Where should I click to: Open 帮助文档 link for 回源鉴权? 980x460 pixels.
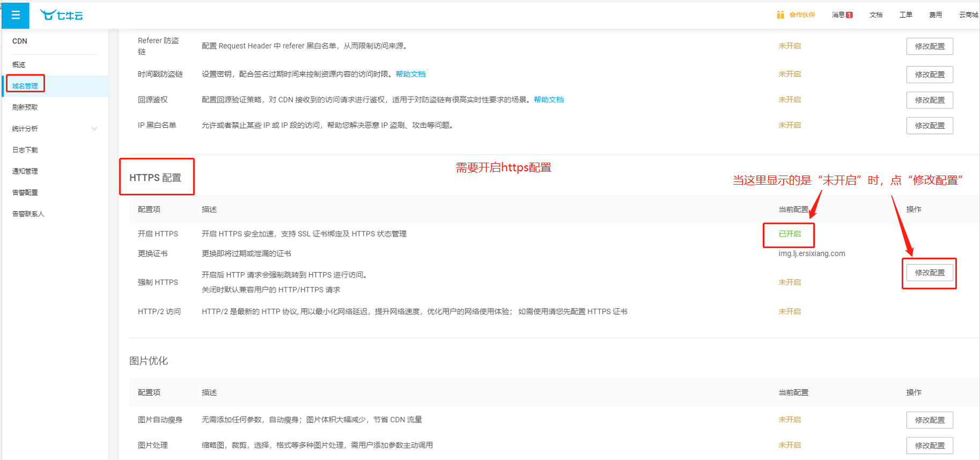[549, 100]
